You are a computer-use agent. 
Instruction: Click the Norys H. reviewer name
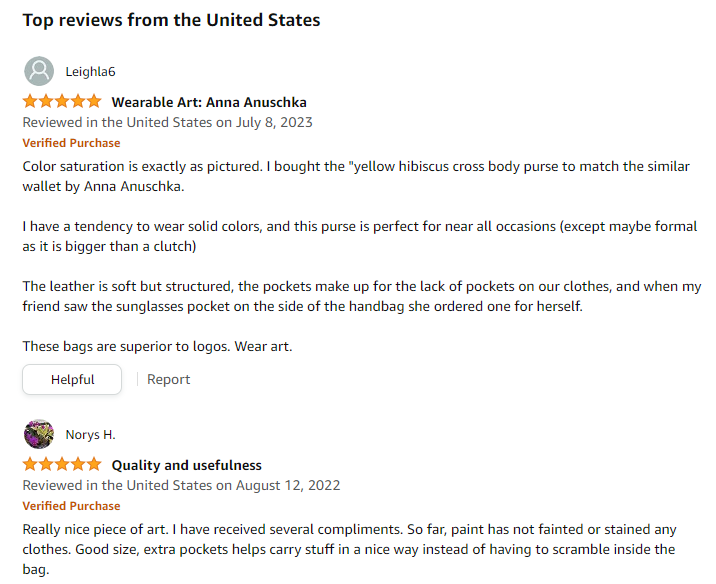(x=90, y=435)
